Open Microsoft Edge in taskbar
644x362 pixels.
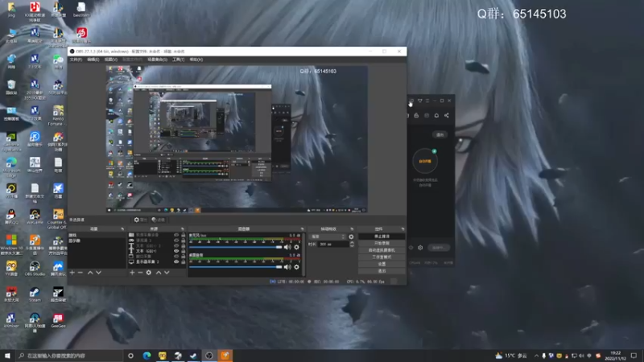(x=147, y=356)
